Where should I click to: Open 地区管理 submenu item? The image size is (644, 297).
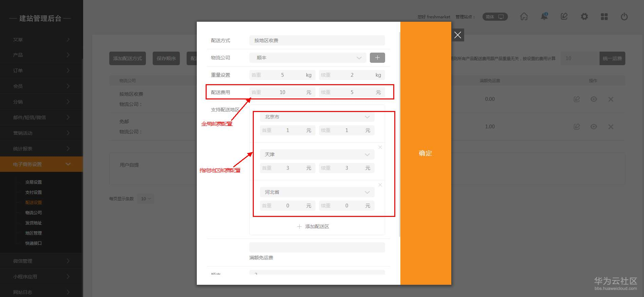point(34,233)
